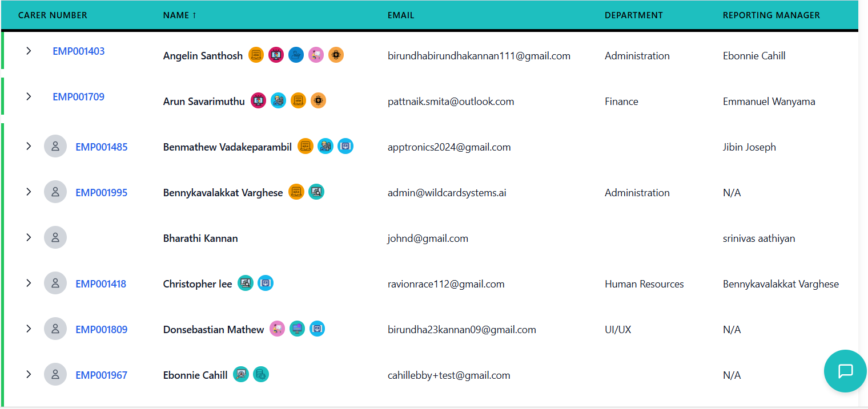Expand the row for EMP001403
This screenshot has width=868, height=409.
click(29, 51)
